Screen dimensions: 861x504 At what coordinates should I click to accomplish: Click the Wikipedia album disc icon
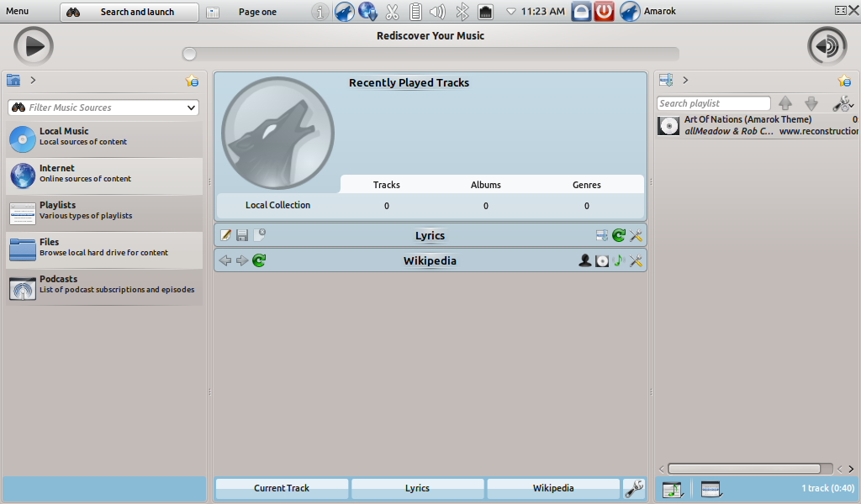pyautogui.click(x=602, y=261)
